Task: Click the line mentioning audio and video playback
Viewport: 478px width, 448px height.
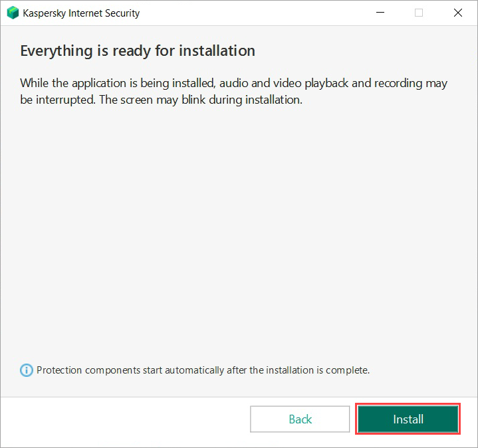Action: pyautogui.click(x=233, y=83)
